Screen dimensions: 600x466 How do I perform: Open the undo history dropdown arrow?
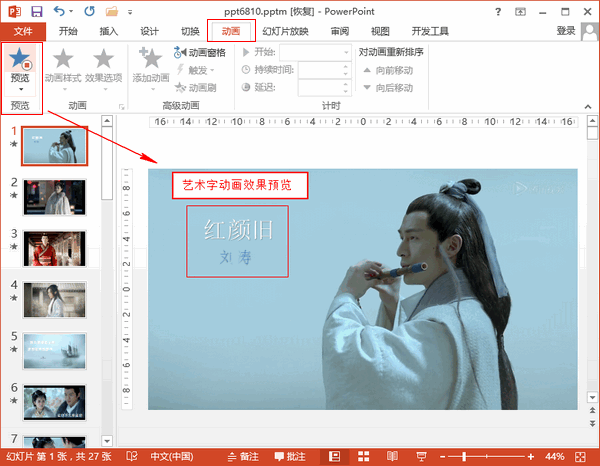(x=71, y=11)
